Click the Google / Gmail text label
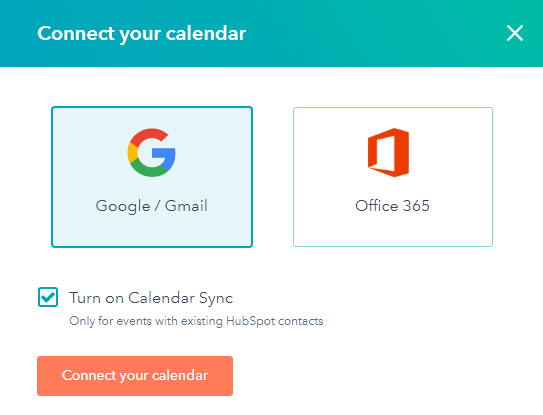Viewport: 543px width, 415px height. [x=151, y=206]
